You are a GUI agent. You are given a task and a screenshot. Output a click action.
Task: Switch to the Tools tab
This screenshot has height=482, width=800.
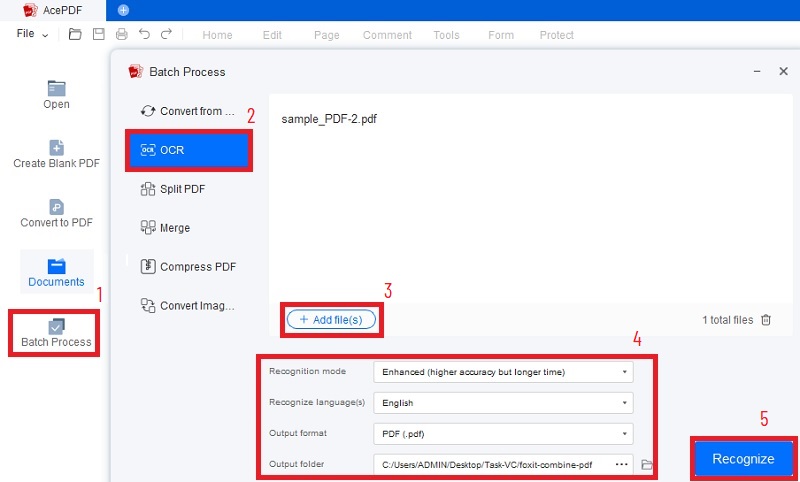click(446, 35)
